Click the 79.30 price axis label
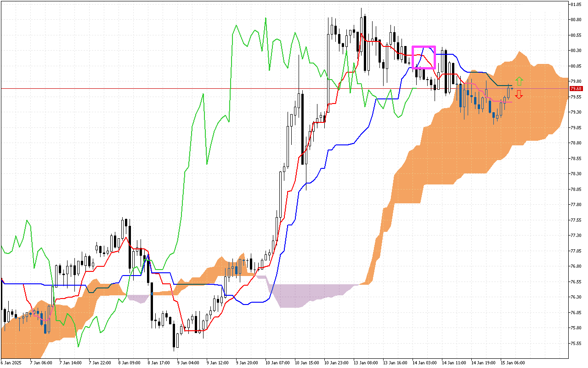The width and height of the screenshot is (588, 368). [576, 112]
